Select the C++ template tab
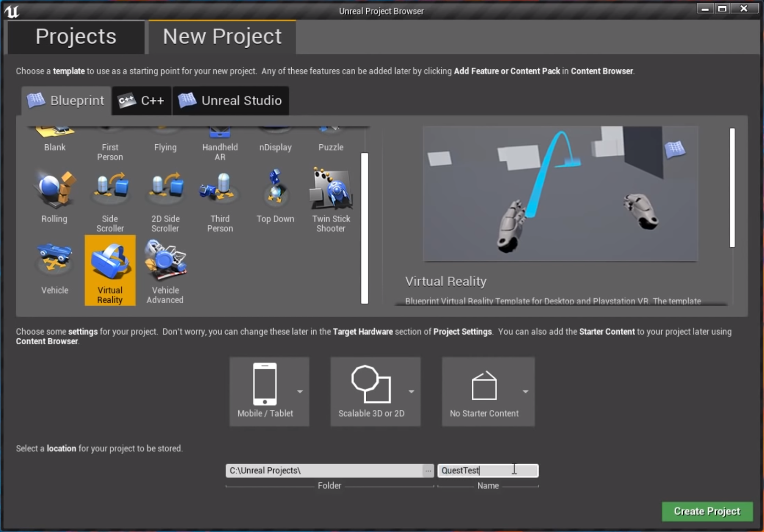This screenshot has width=764, height=532. click(142, 101)
